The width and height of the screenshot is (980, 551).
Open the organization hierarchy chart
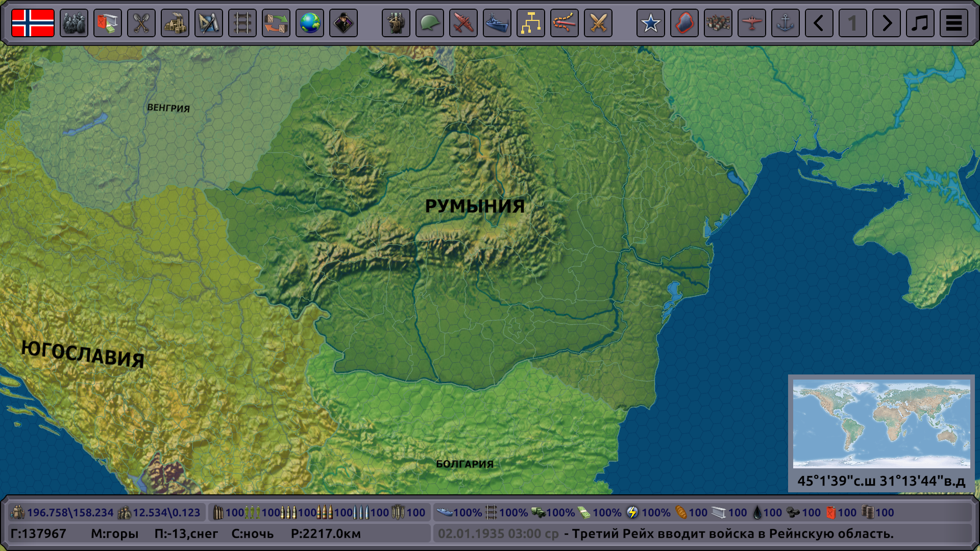click(x=530, y=23)
